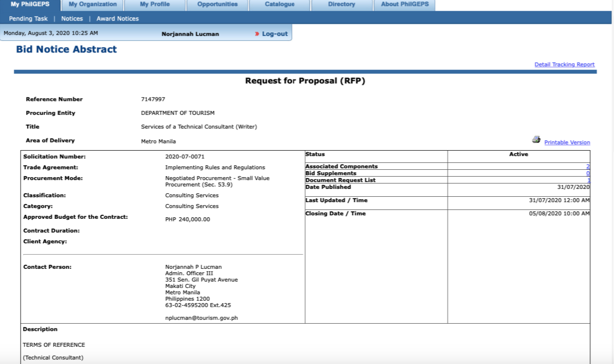This screenshot has width=614, height=364.
Task: Click the closing date 05/08/2020 10:00 AM
Action: click(x=559, y=213)
